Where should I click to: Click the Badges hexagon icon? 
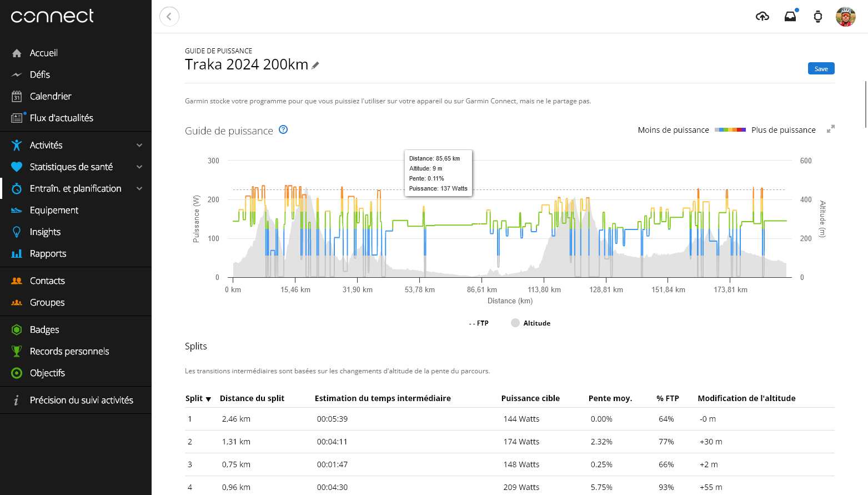click(x=17, y=329)
